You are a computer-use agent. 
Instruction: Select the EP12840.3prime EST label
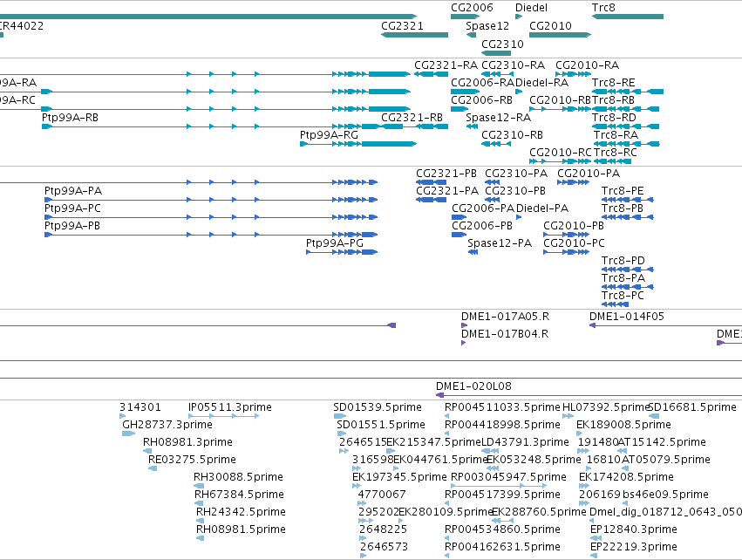tap(634, 529)
